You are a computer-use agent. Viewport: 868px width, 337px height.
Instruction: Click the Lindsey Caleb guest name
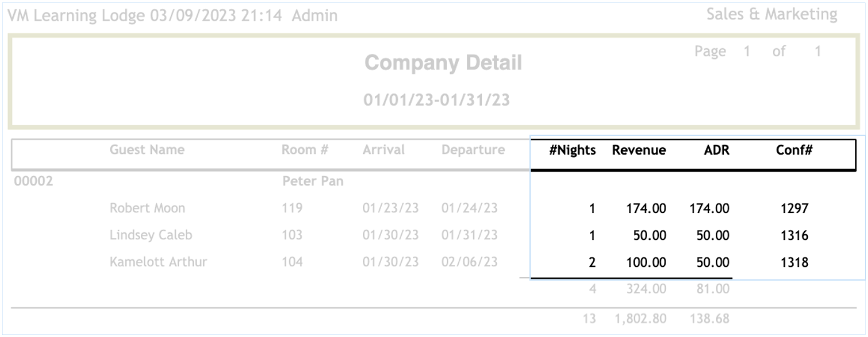click(150, 236)
